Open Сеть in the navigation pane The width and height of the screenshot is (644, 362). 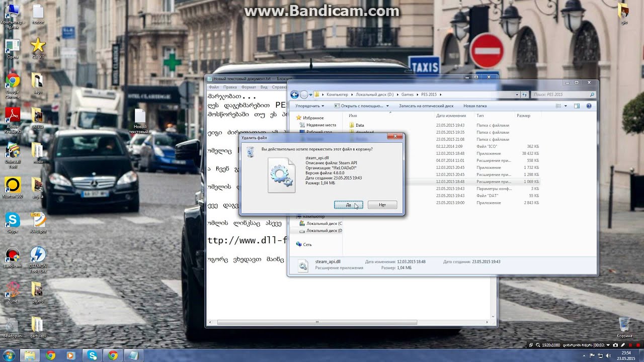coord(304,244)
